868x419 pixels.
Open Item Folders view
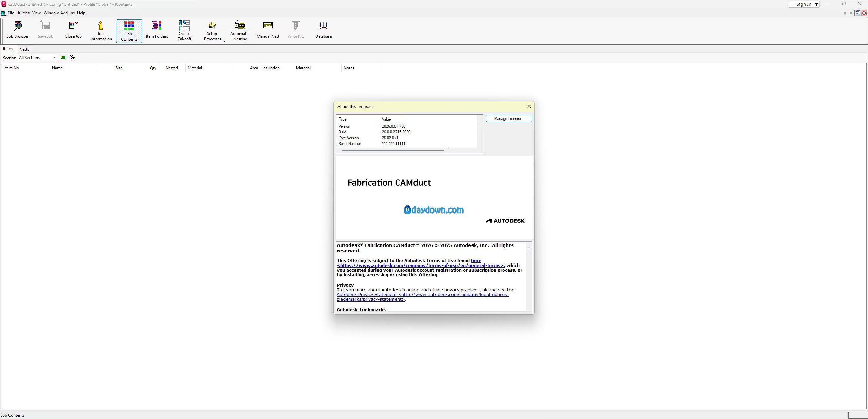tap(157, 31)
